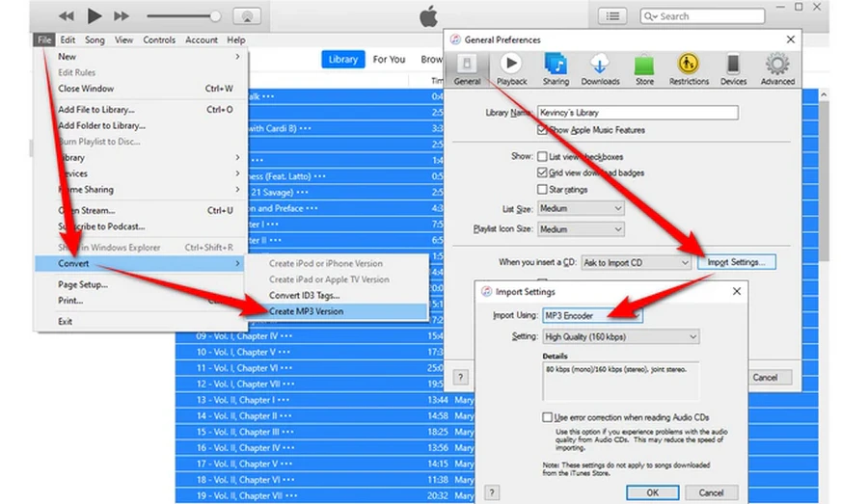Click OK in Import Settings dialog
Image resolution: width=868 pixels, height=504 pixels.
coord(653,492)
